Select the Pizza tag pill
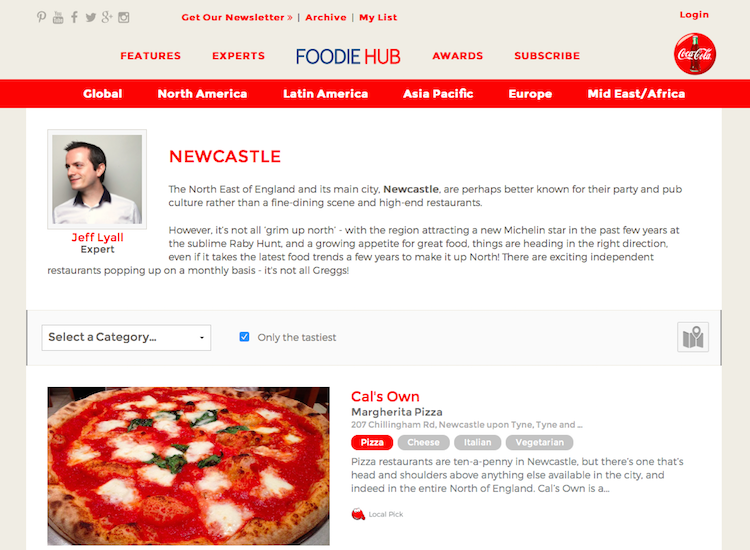750x550 pixels. (x=372, y=442)
